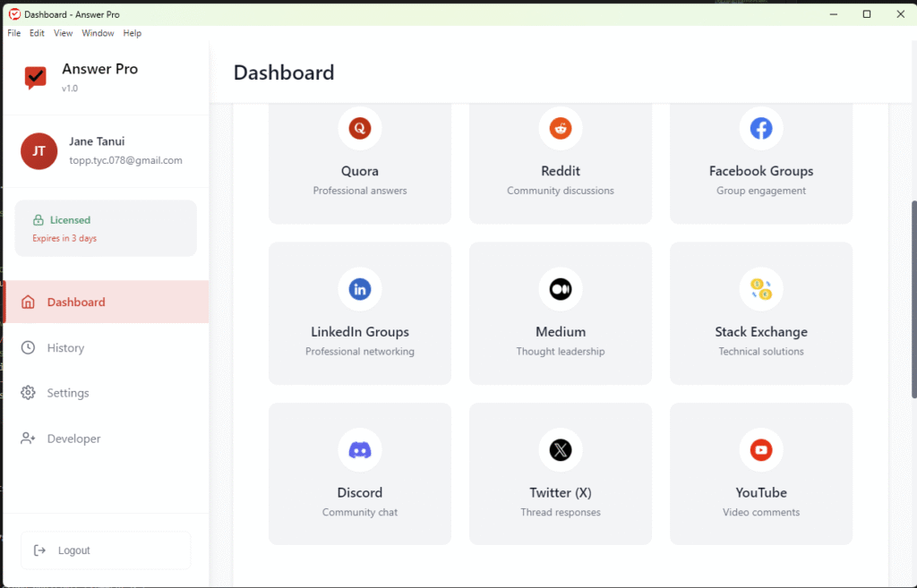Open the View menu
Image resolution: width=917 pixels, height=588 pixels.
(64, 33)
